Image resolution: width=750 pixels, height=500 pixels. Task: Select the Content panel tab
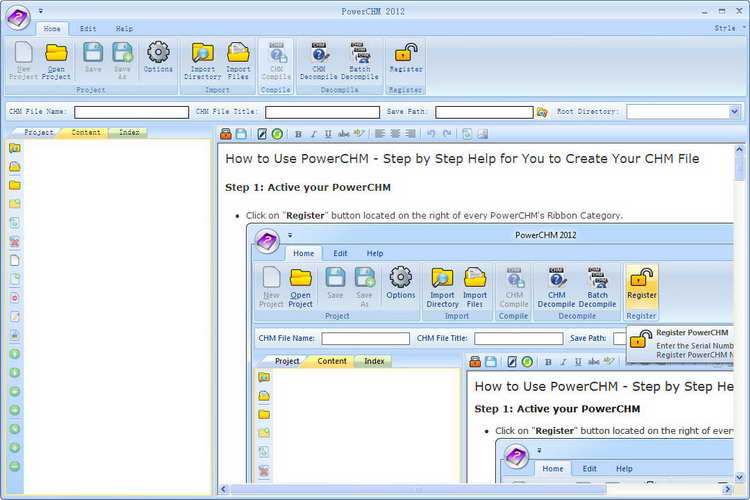click(86, 133)
